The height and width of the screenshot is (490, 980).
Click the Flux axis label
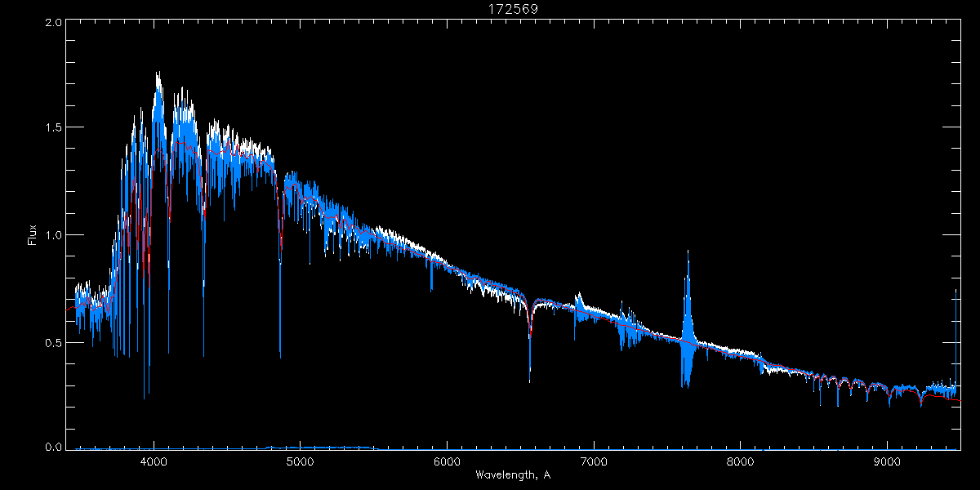pos(32,235)
